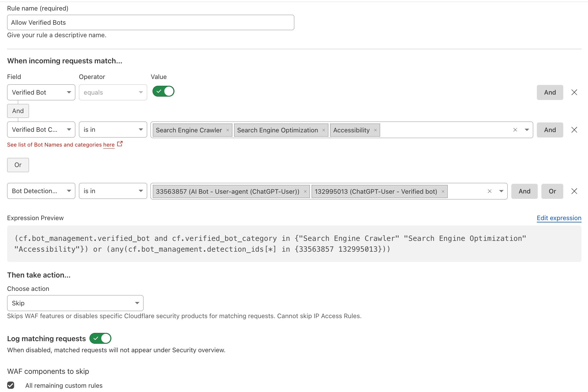Image resolution: width=588 pixels, height=392 pixels.
Task: Toggle the Verified Bot value switch
Action: click(163, 91)
